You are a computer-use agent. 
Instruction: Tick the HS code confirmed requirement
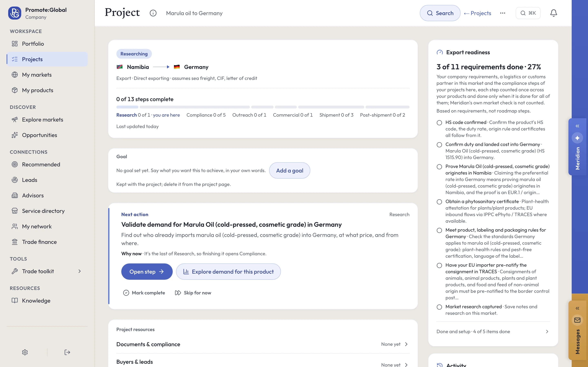point(439,123)
